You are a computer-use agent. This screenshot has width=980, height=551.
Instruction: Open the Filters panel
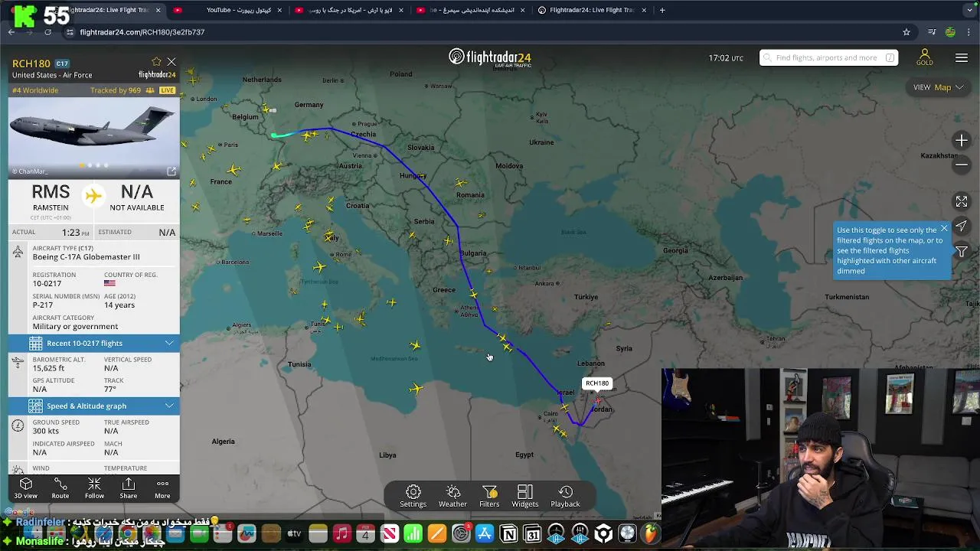pos(489,496)
